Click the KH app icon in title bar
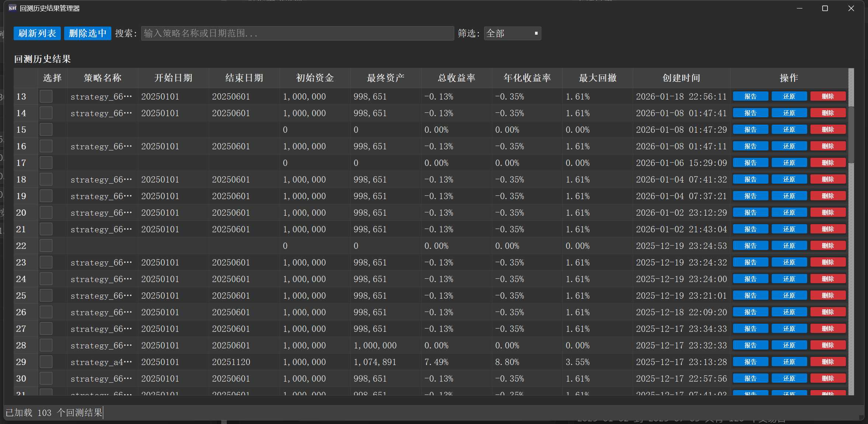 click(13, 8)
